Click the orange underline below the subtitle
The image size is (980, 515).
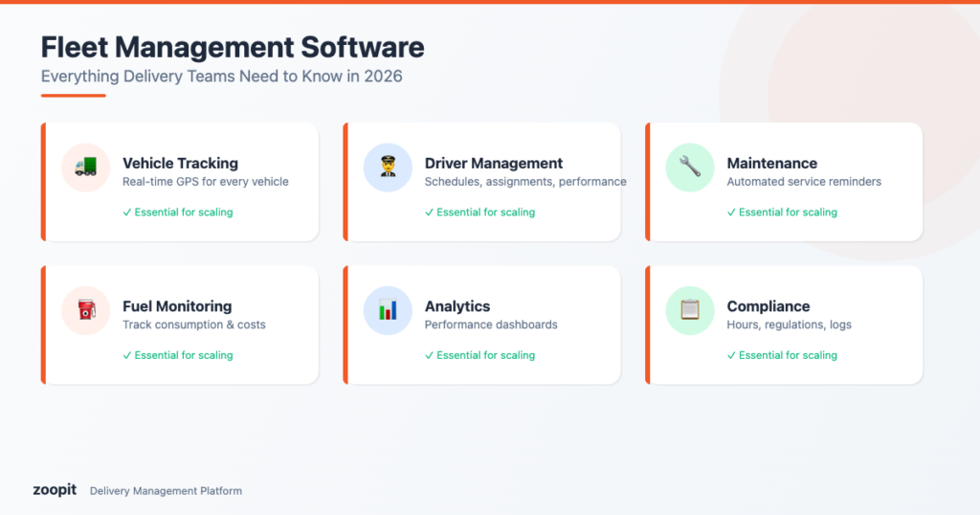point(73,95)
